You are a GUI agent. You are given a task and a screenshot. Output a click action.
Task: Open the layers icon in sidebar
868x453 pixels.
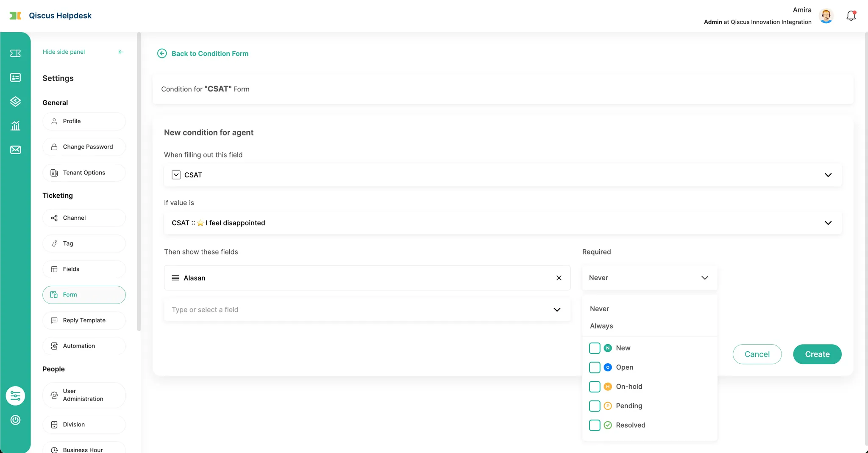point(15,102)
